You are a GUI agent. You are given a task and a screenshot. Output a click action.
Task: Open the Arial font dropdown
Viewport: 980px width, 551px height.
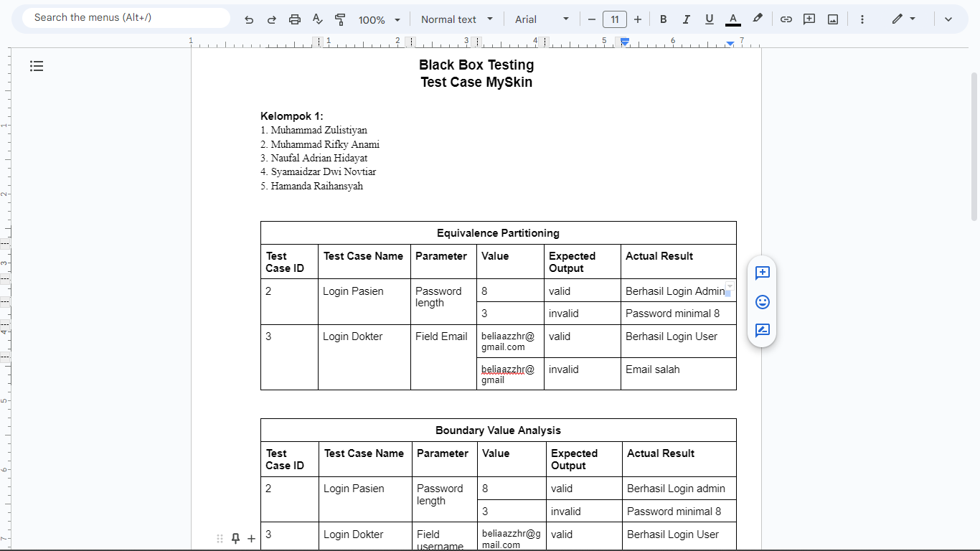542,19
